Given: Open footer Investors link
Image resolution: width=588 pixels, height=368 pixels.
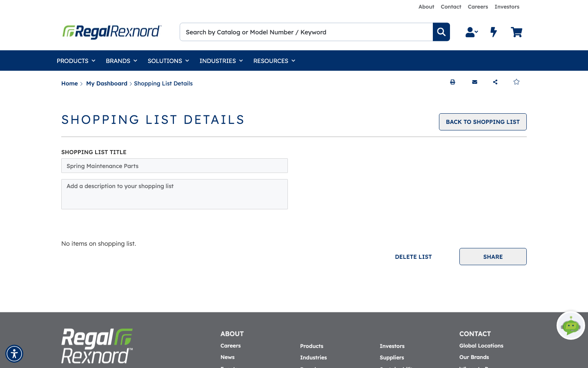Looking at the screenshot, I should pyautogui.click(x=392, y=346).
